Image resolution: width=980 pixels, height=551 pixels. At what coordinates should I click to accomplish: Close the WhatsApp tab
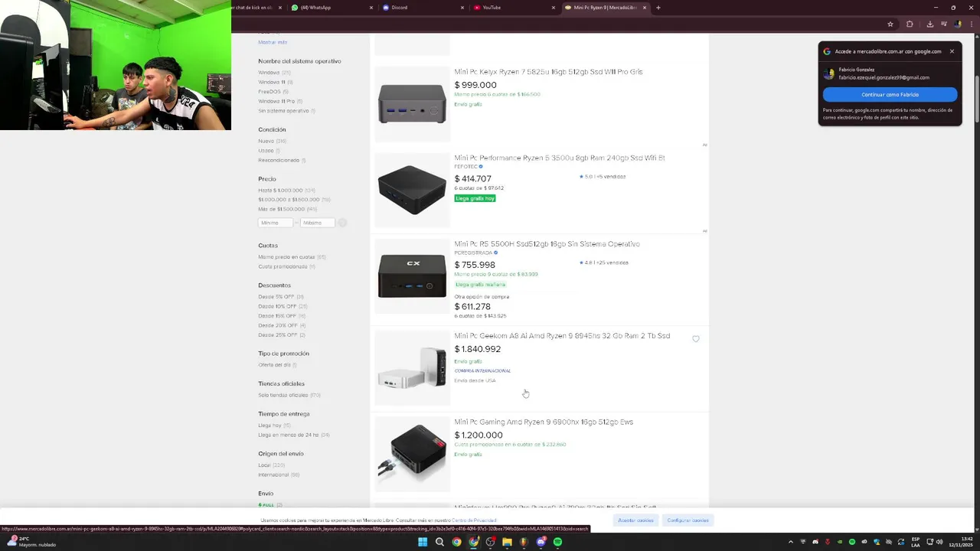point(371,8)
